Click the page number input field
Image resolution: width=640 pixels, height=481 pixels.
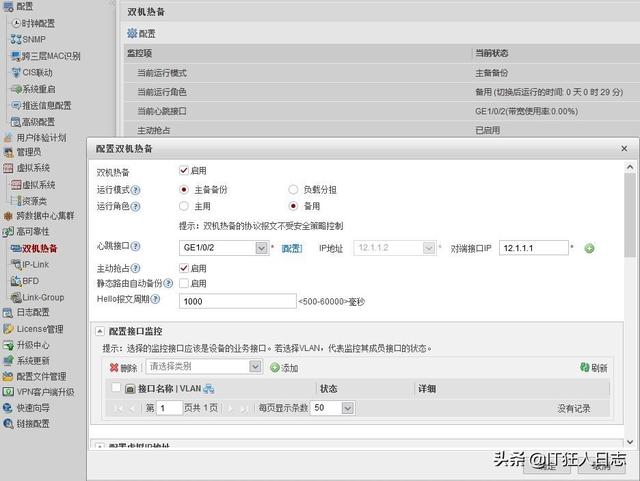169,408
